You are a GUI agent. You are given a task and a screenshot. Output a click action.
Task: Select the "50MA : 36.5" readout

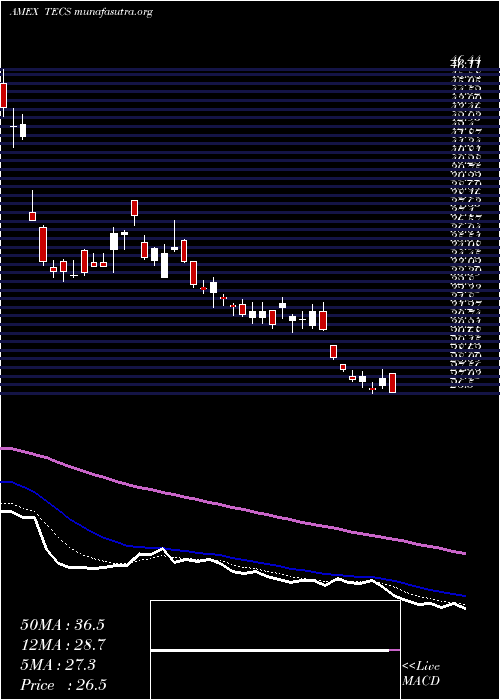(62, 625)
